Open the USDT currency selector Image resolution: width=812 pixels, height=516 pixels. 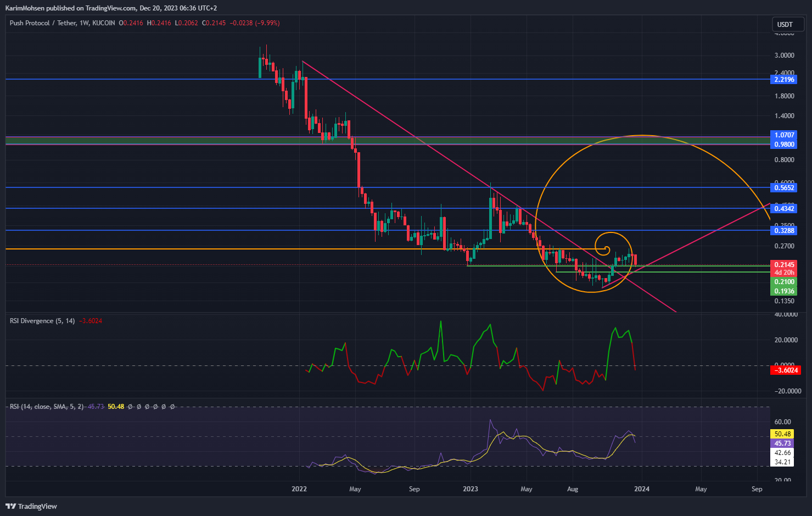point(787,24)
